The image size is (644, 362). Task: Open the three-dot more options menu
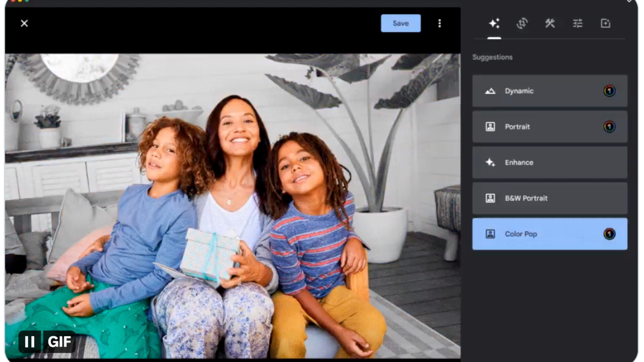coord(440,23)
